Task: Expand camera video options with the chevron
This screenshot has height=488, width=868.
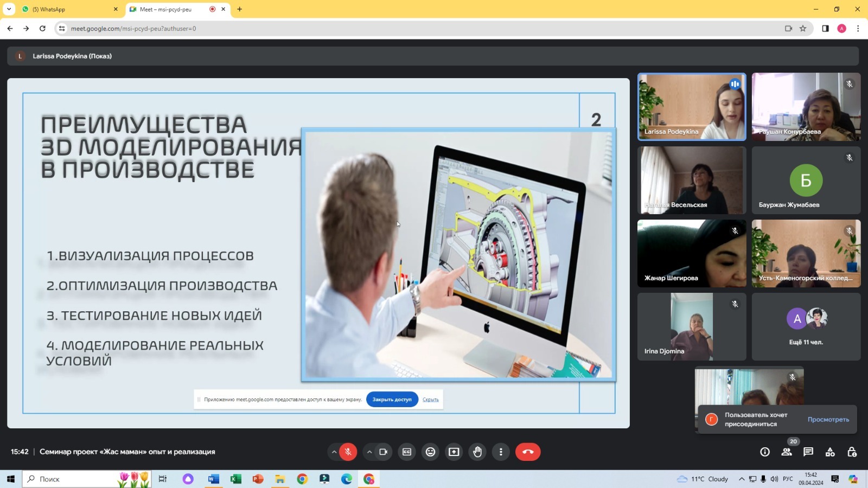Action: [369, 451]
